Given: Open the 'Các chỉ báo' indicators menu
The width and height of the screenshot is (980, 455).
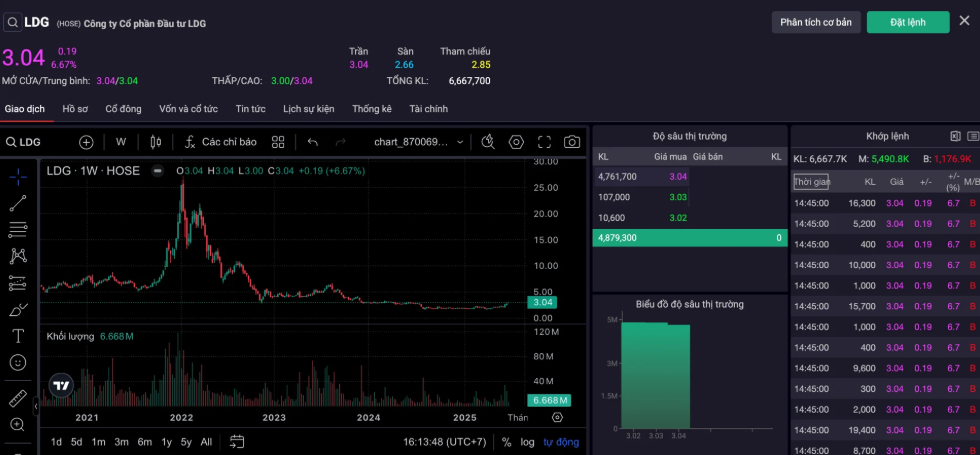Looking at the screenshot, I should pyautogui.click(x=221, y=142).
